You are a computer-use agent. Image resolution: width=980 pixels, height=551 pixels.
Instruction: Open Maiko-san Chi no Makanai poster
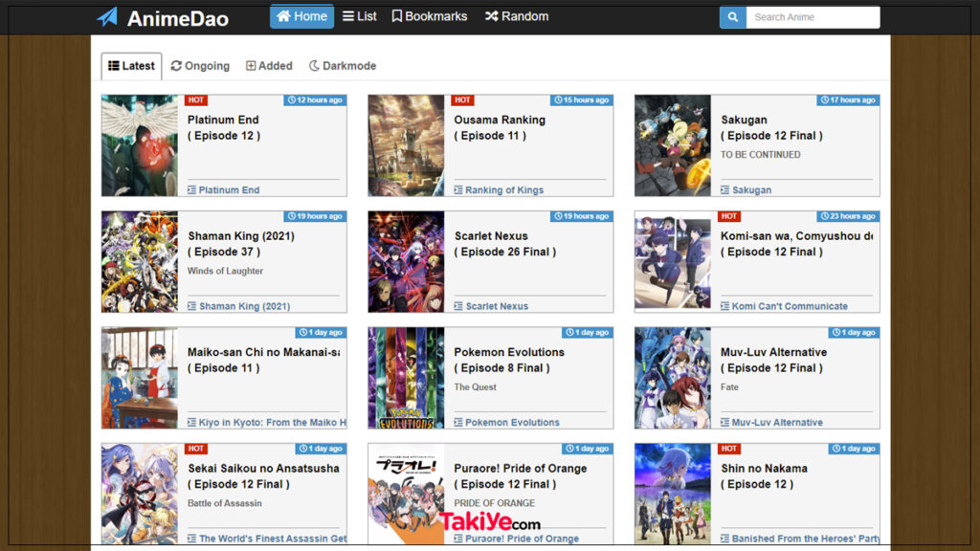pyautogui.click(x=140, y=378)
